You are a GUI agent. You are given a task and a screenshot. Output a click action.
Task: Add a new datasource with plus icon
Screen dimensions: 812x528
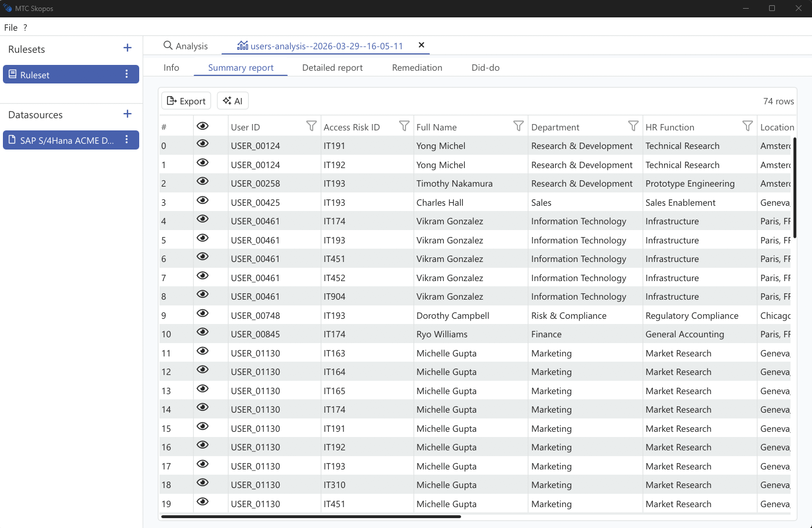pos(128,114)
